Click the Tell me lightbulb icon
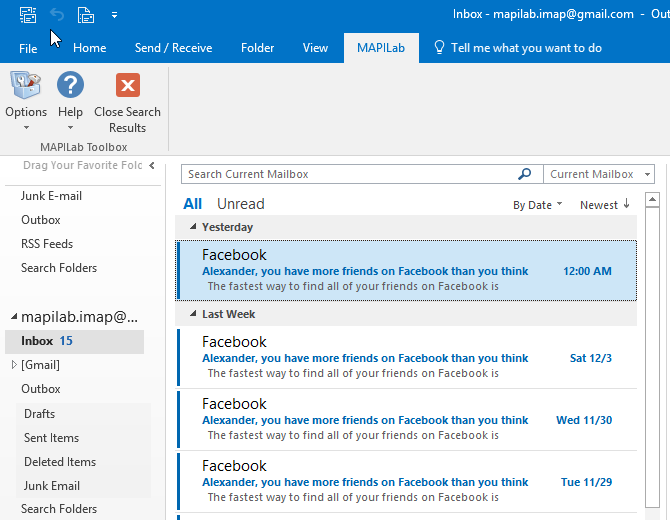The height and width of the screenshot is (520, 670). point(439,47)
